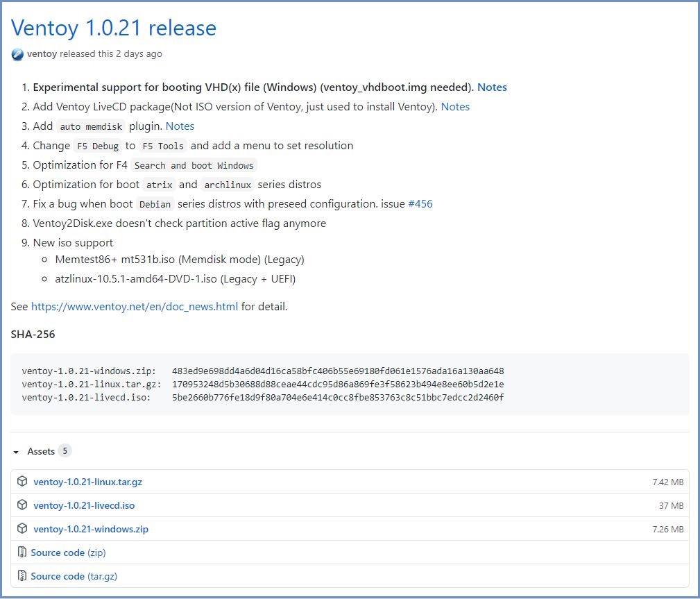
Task: Download ventoy-1.0.21-windows.zip
Action: [x=91, y=530]
